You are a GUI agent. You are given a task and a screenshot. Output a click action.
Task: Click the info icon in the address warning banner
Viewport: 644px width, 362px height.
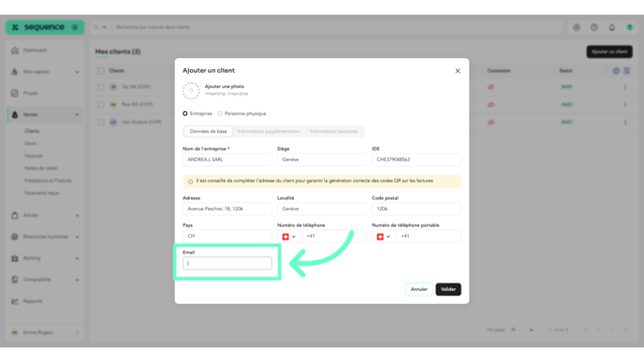[x=190, y=181]
